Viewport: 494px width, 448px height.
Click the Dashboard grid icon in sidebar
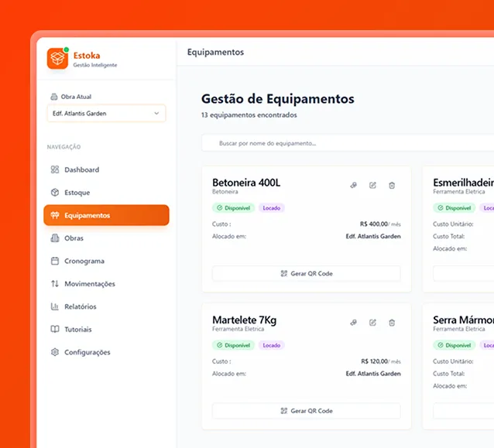coord(55,169)
